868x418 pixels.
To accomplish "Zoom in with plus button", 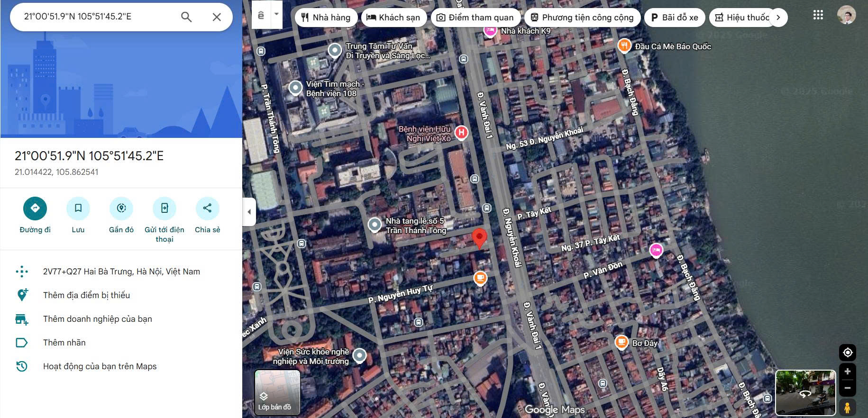I will pos(847,372).
